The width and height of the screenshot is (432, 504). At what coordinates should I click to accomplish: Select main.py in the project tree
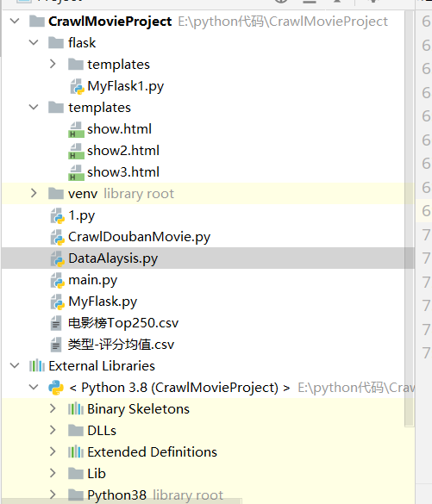pyautogui.click(x=208, y=280)
